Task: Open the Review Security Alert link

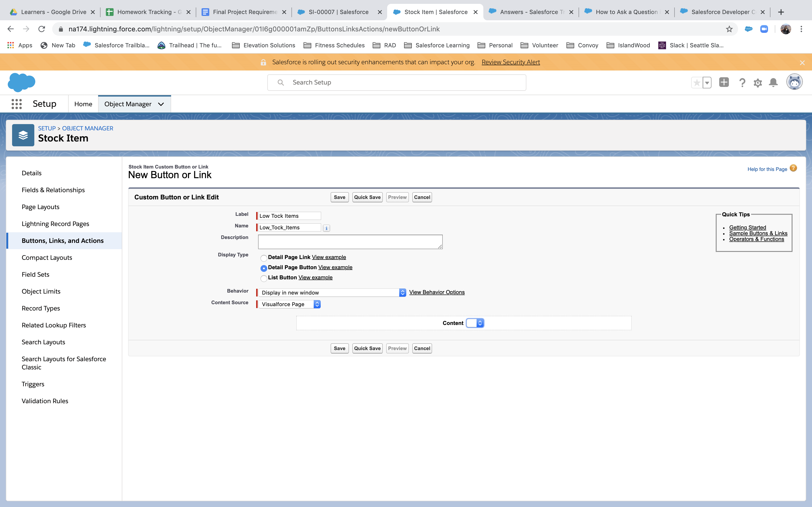Action: pos(510,62)
